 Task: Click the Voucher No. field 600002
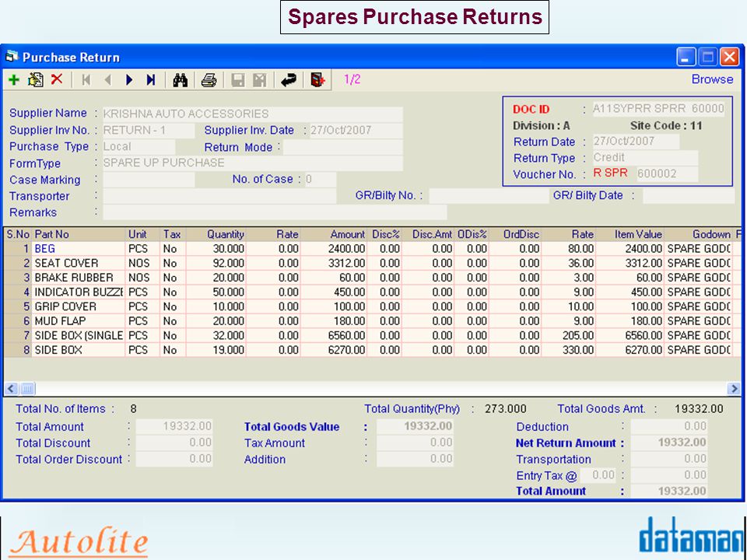tap(667, 173)
